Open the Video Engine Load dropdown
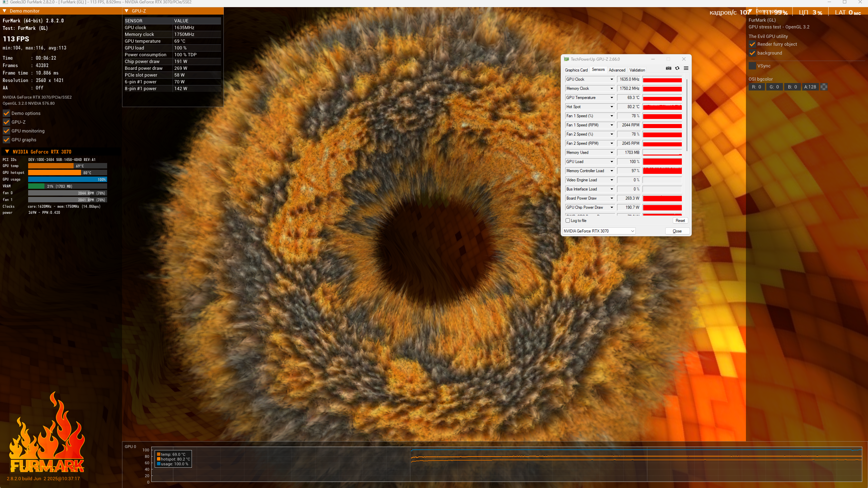The width and height of the screenshot is (868, 488). (612, 180)
